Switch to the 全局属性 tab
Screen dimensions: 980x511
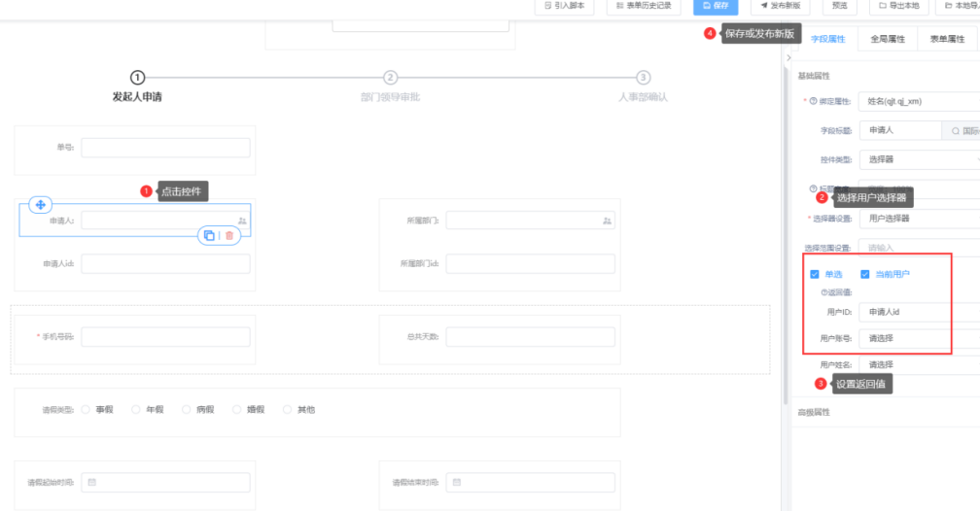coord(887,39)
